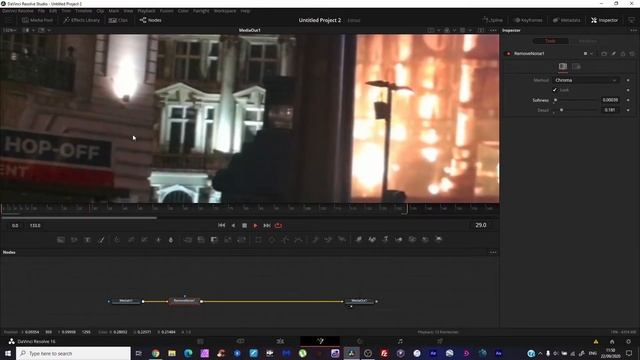Toggle the Clips panel
The image size is (640, 360).
[x=118, y=20]
